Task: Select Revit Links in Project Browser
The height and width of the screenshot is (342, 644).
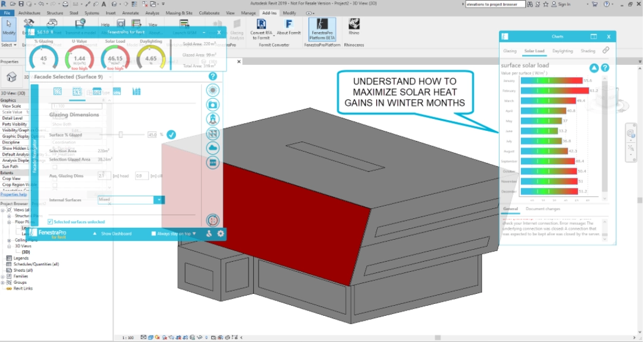Action: click(23, 288)
